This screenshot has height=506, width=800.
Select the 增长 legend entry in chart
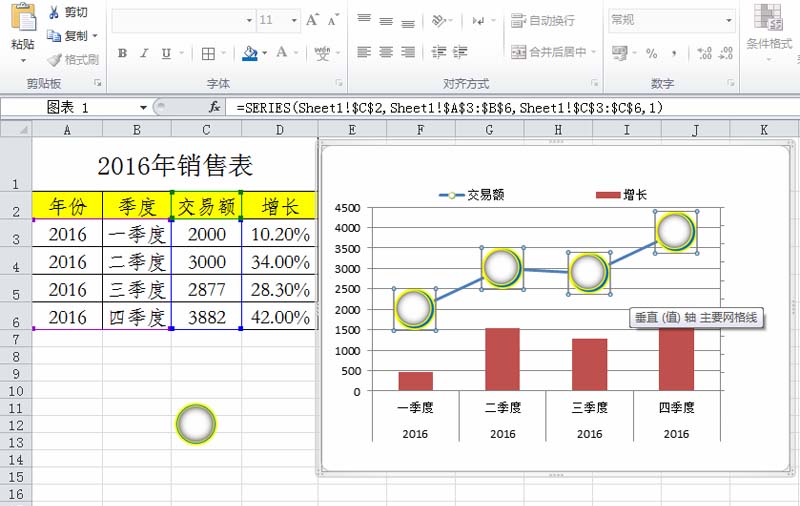click(x=621, y=196)
